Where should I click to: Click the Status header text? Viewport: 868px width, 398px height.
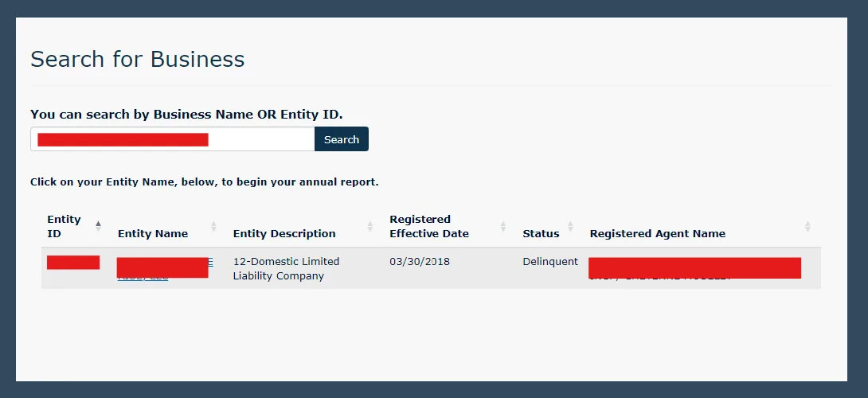point(541,233)
